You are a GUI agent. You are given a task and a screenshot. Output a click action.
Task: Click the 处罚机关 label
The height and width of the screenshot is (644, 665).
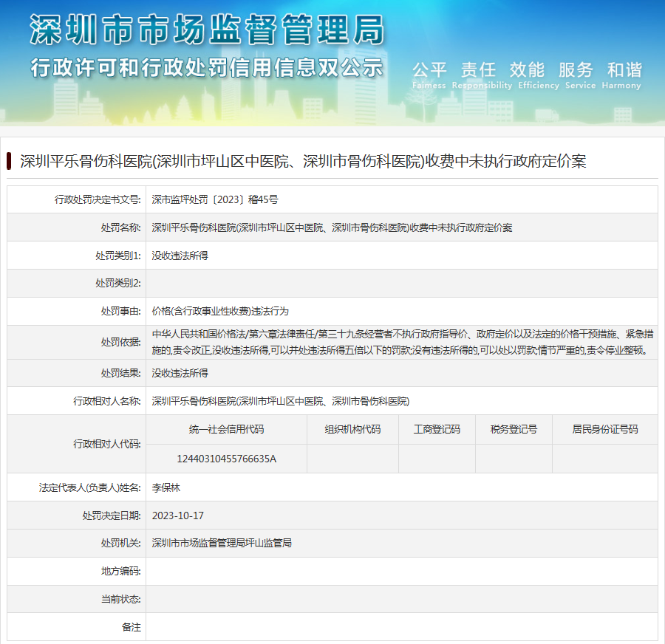pos(121,543)
